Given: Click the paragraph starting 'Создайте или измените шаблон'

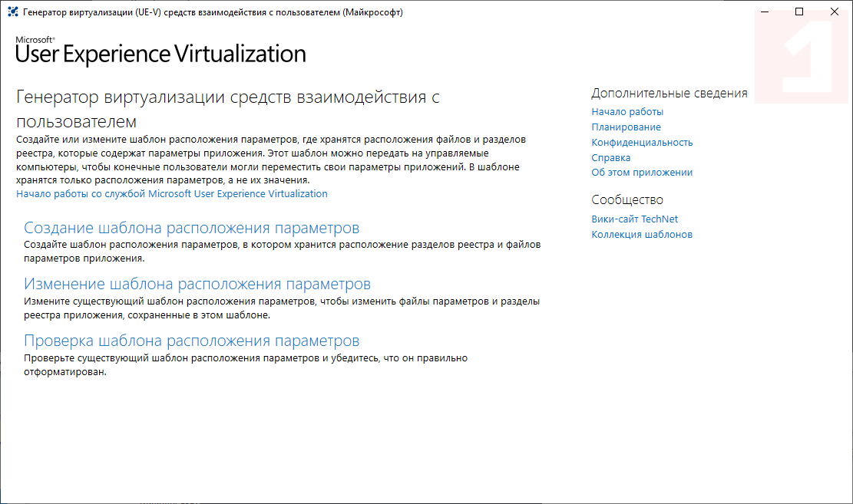Looking at the screenshot, I should [271, 160].
